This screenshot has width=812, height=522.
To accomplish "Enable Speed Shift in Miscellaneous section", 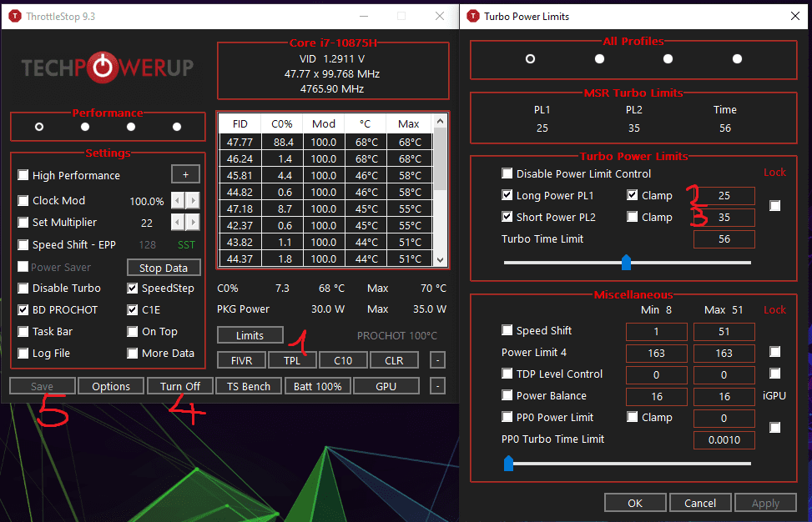I will [507, 329].
